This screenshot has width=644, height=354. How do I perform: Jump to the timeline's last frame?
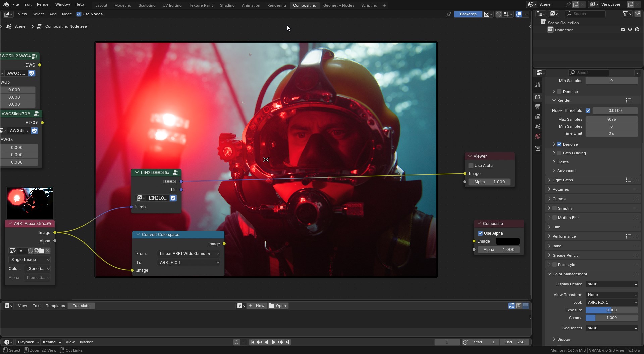click(287, 342)
